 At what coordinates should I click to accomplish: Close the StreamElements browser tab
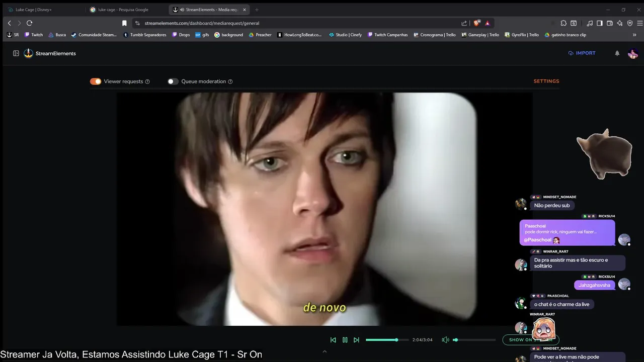[245, 10]
